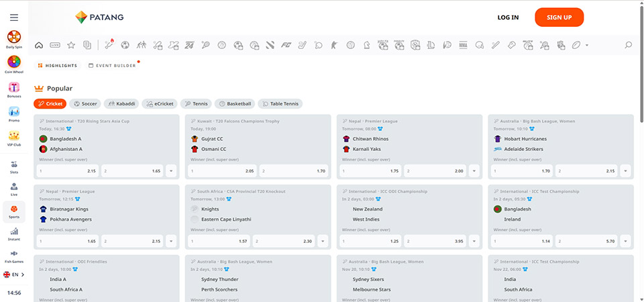Bet on Bangladesh A at 2.15
Image resolution: width=644 pixels, height=302 pixels.
pyautogui.click(x=68, y=171)
